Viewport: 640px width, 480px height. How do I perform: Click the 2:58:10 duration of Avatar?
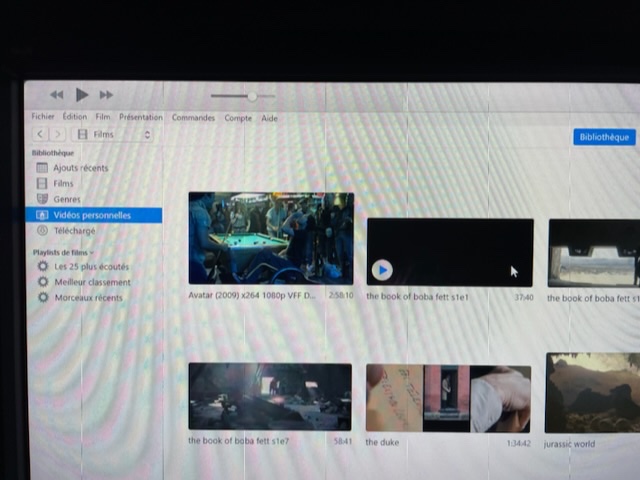pyautogui.click(x=341, y=295)
